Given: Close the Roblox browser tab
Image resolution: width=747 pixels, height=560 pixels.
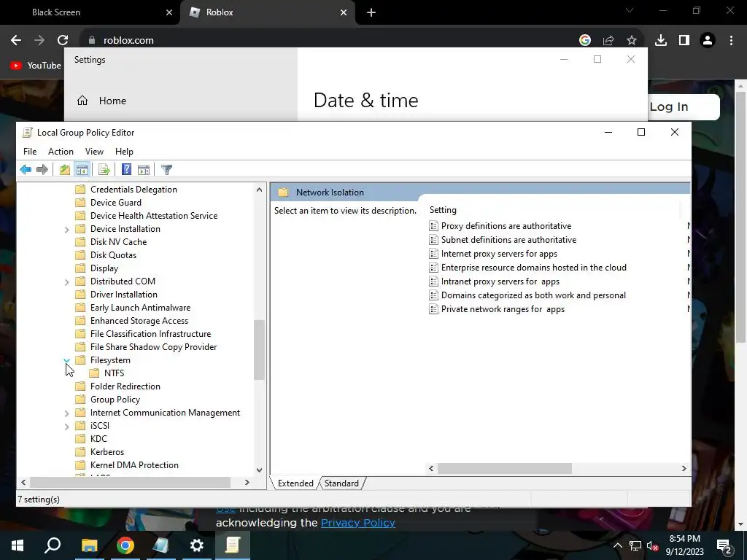Looking at the screenshot, I should click(344, 13).
